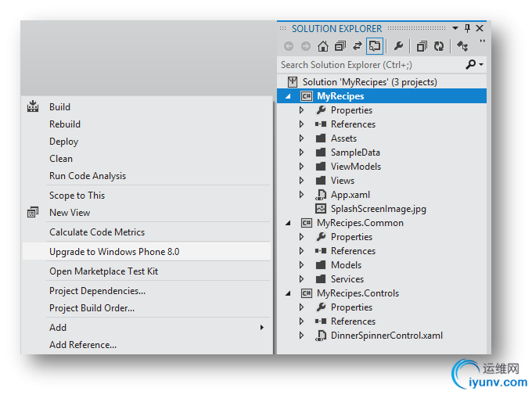The width and height of the screenshot is (532, 395).
Task: Select the Models folder
Action: (x=346, y=264)
